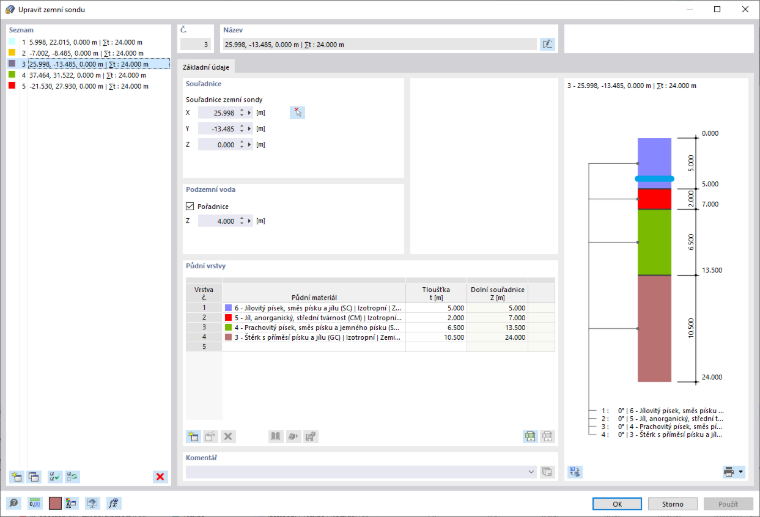Click the Z coordinate field 0.000
This screenshot has height=517, width=760.
click(218, 145)
